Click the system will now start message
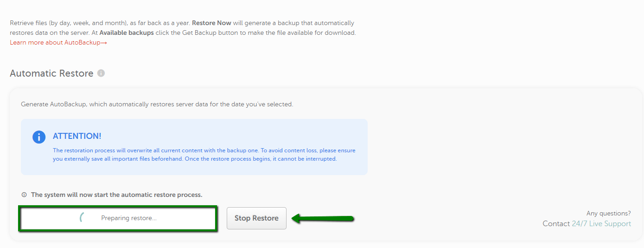 coord(117,195)
